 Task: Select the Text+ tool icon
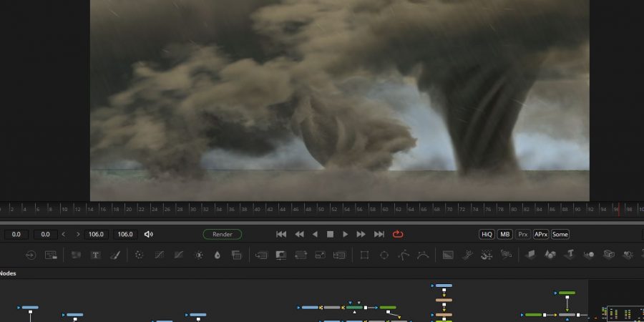pyautogui.click(x=95, y=255)
